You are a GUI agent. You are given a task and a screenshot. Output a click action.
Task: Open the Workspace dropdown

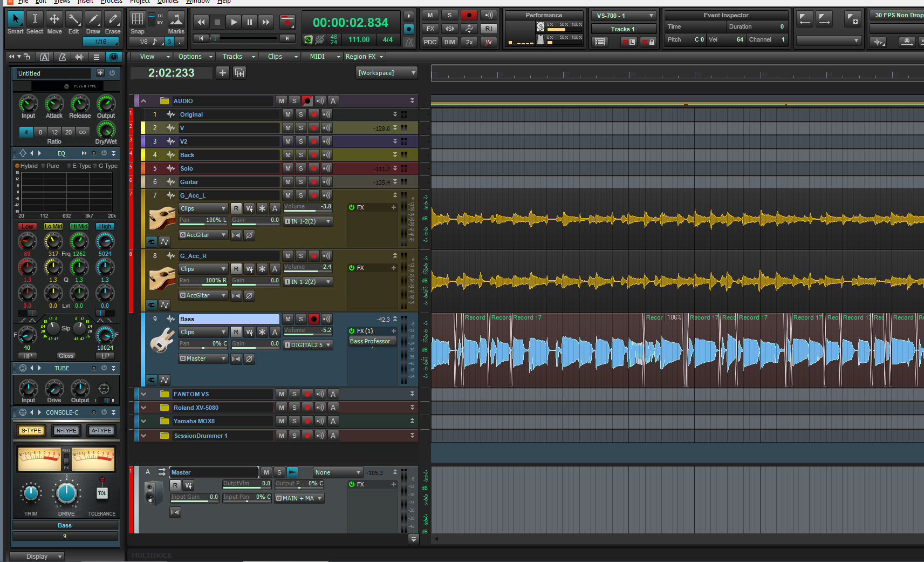387,73
